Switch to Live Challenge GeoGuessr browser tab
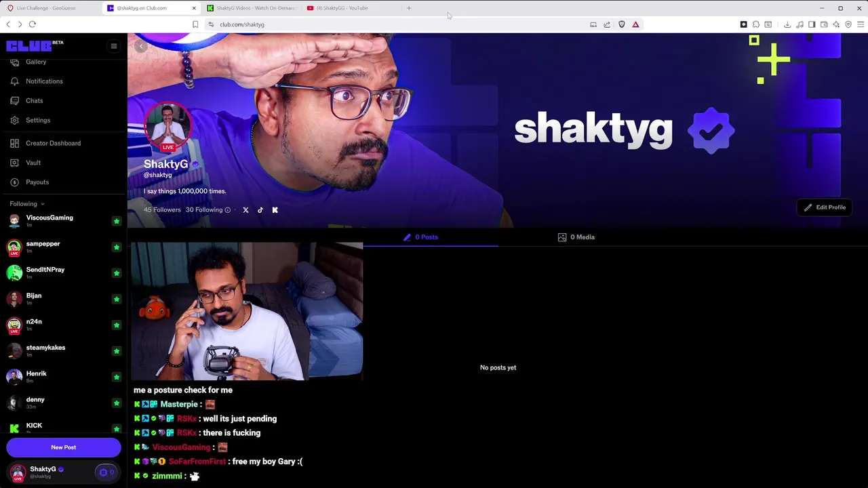The image size is (868, 488). [51, 8]
